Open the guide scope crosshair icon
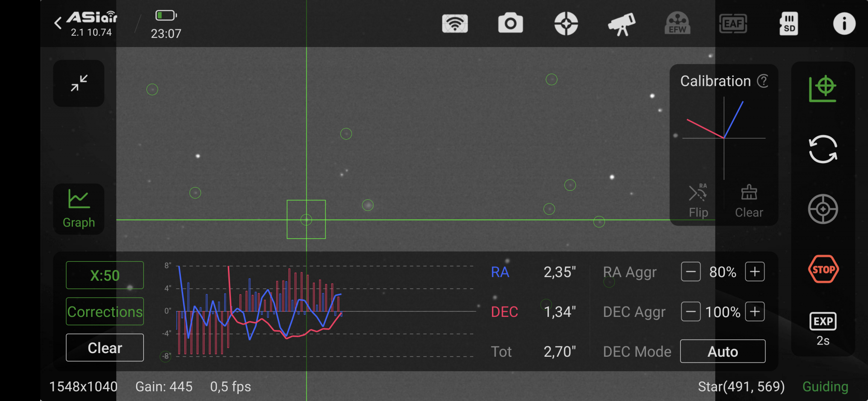 [x=566, y=24]
